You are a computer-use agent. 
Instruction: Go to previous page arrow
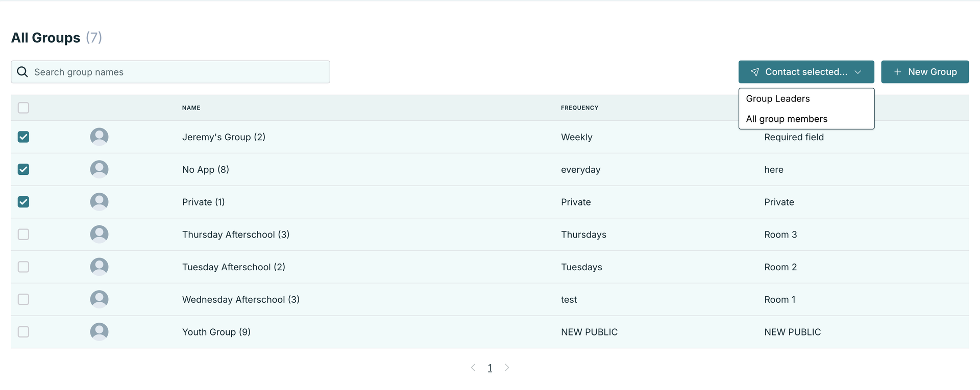(473, 368)
